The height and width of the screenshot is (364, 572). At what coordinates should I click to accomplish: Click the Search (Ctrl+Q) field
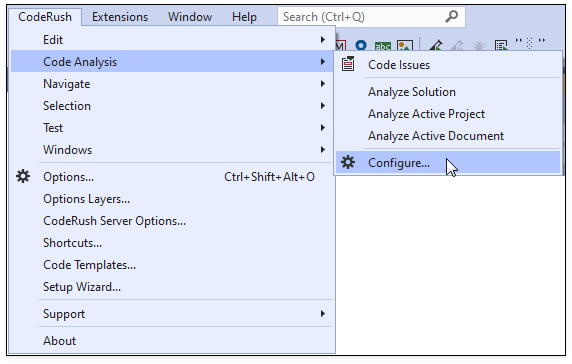(x=371, y=17)
